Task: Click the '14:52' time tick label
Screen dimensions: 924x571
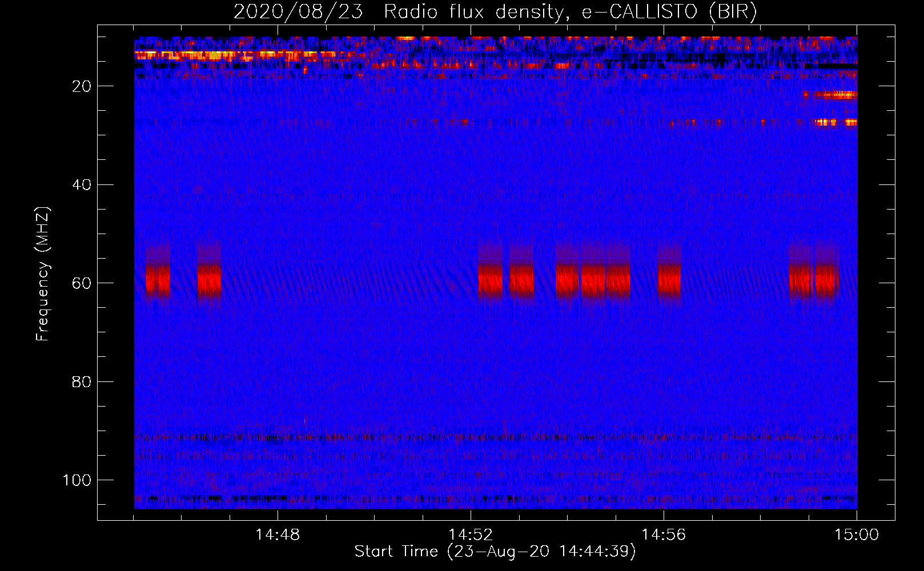Action: (471, 535)
